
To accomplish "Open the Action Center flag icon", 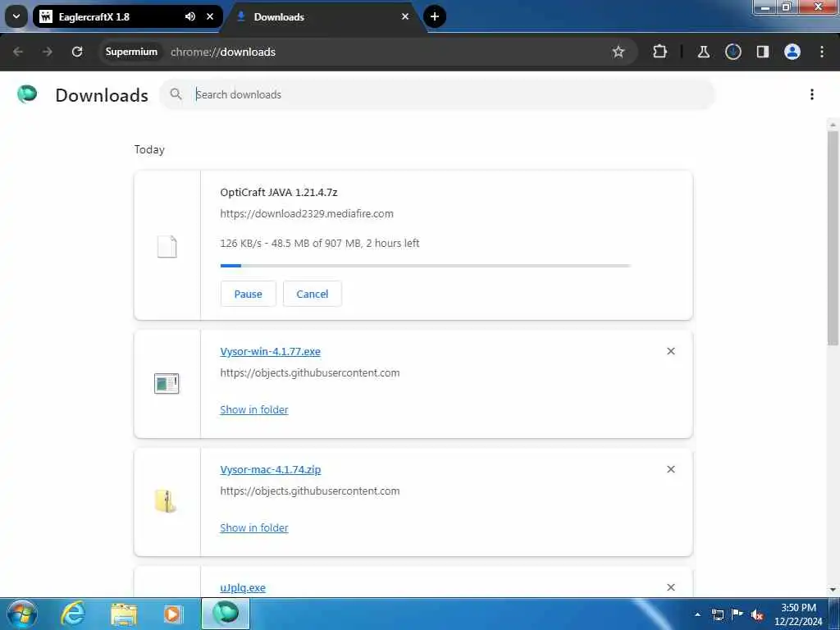I will [737, 614].
